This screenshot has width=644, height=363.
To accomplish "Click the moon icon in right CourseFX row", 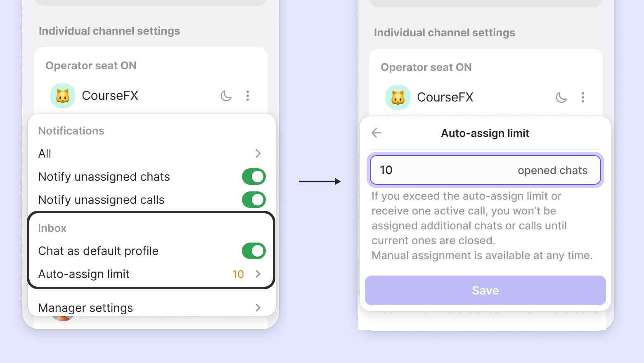I will pos(561,97).
